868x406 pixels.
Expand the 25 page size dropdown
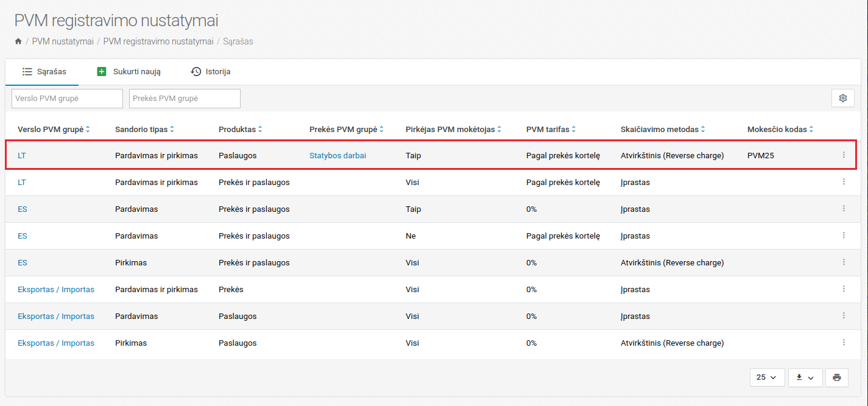tap(766, 377)
